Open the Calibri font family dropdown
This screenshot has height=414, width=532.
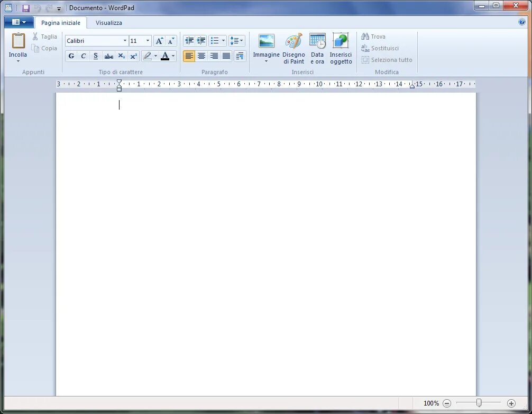[x=125, y=41]
